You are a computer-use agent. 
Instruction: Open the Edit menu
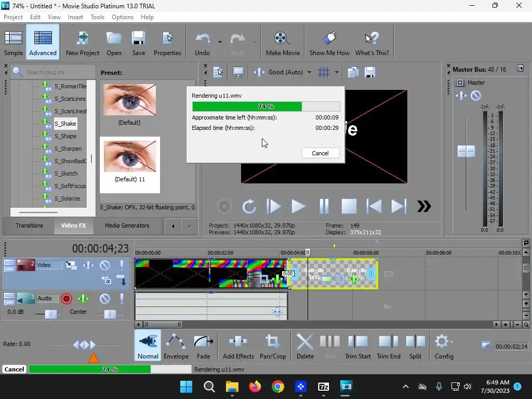[x=35, y=17]
